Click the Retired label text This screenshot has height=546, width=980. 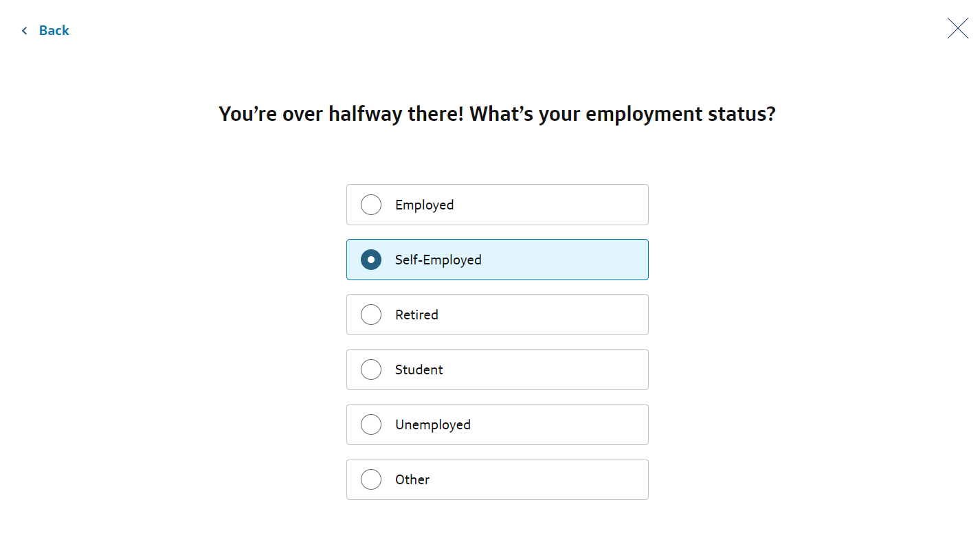(416, 315)
